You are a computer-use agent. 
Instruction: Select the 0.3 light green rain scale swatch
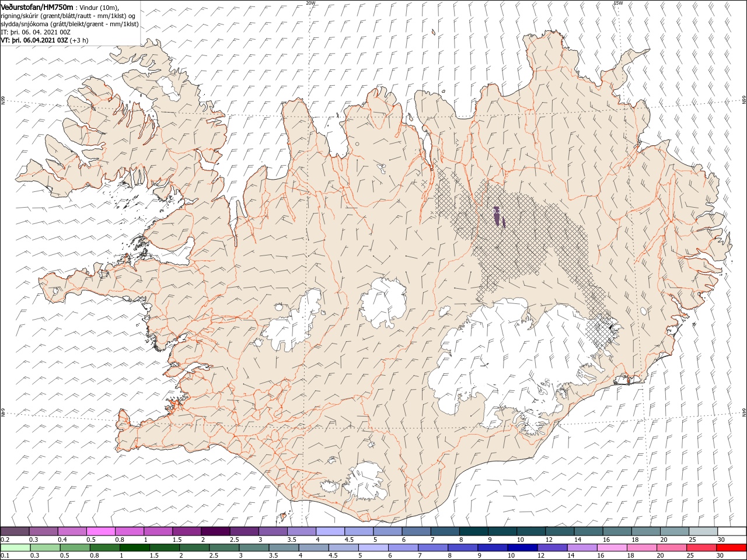45,547
